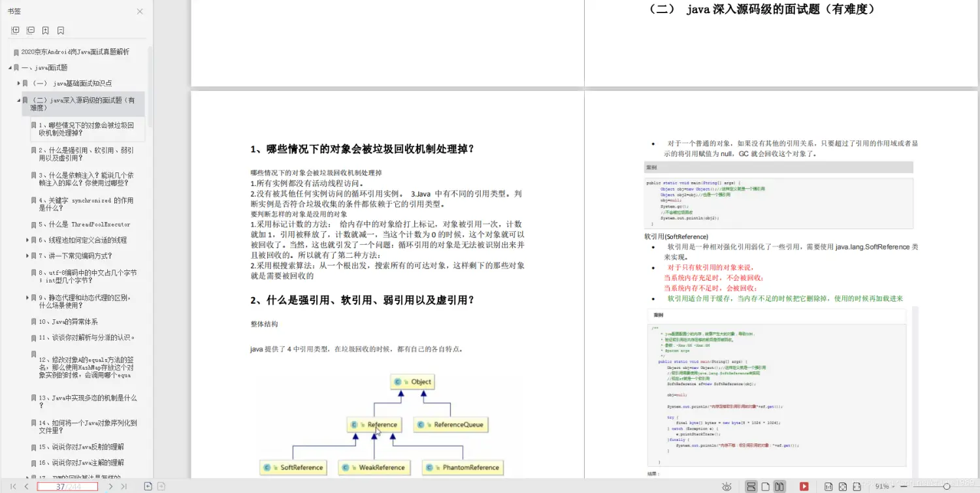
Task: Open bookmark 12、修改对象A的equals方法的签名
Action: (x=86, y=367)
